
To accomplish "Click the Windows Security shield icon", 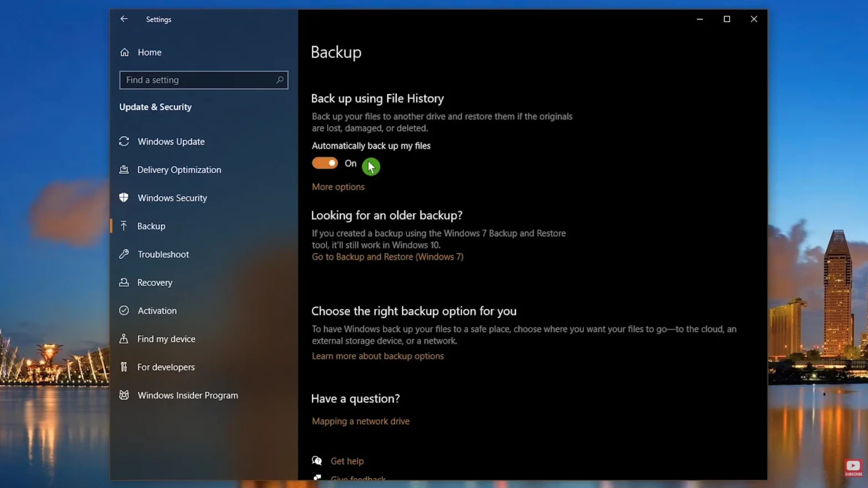I will point(124,198).
